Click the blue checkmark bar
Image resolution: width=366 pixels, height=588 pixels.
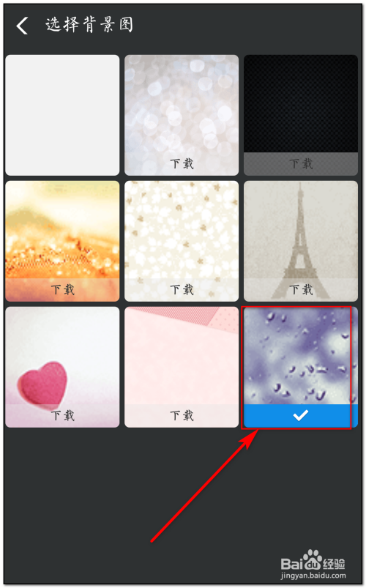301,416
